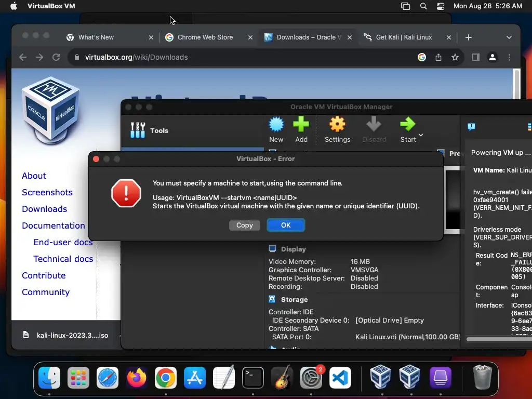Open Chrome's three-dot menu
This screenshot has width=532, height=399.
509,57
